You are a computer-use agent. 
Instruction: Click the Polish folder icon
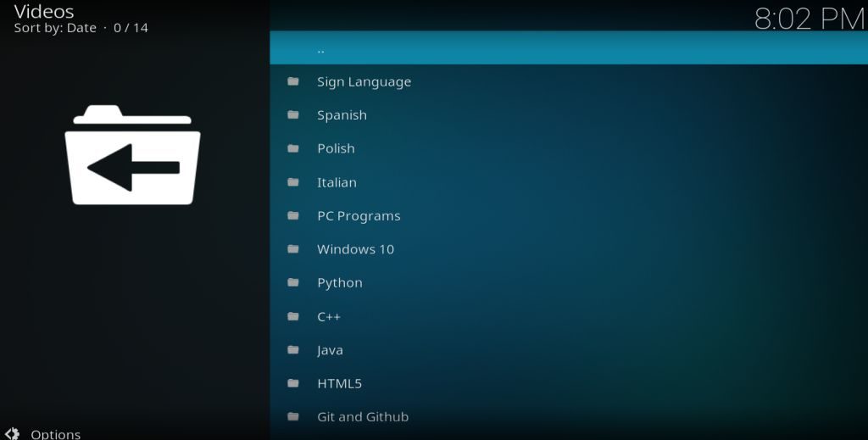(x=292, y=148)
